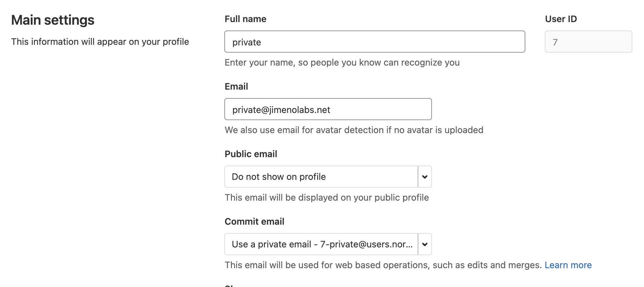Image resolution: width=644 pixels, height=287 pixels.
Task: Click 'This information will appear on your profile' text
Action: [100, 42]
